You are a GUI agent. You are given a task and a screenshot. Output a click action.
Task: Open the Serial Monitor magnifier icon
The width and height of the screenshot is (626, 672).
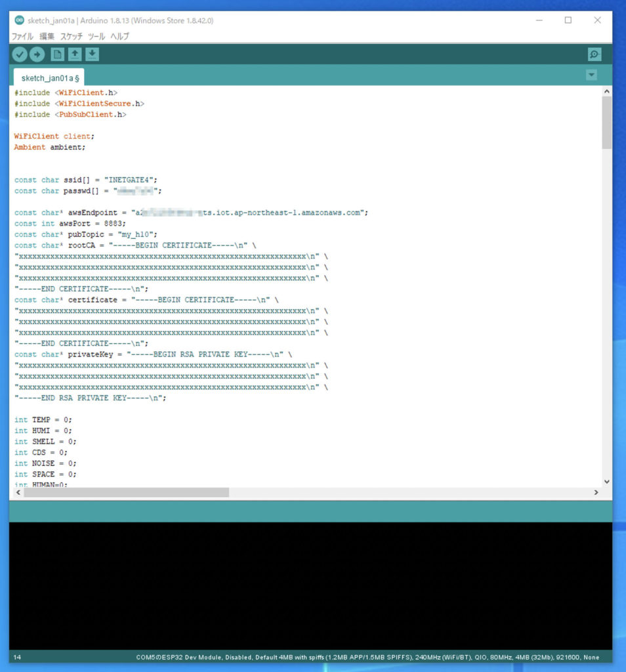click(x=594, y=54)
